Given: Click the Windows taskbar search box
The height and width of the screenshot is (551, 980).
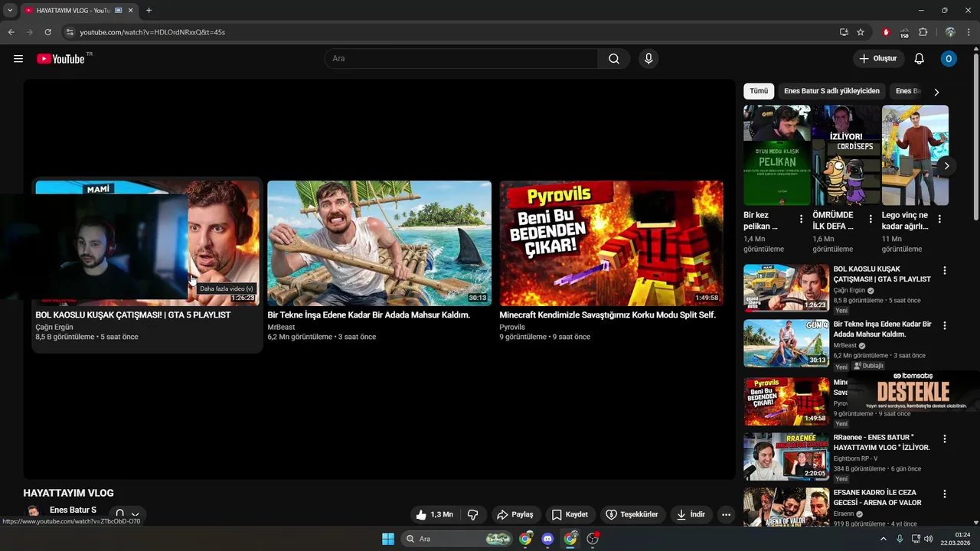Looking at the screenshot, I should point(456,539).
